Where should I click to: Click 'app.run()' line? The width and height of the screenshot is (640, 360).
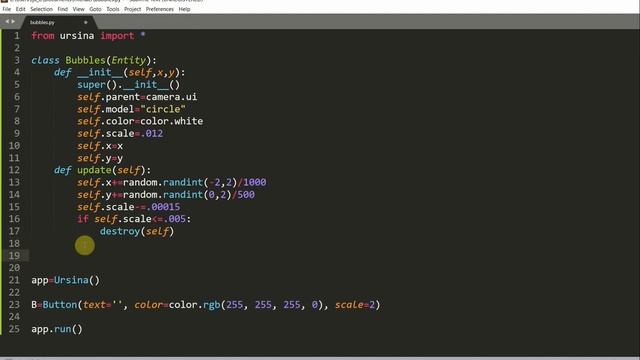point(57,329)
